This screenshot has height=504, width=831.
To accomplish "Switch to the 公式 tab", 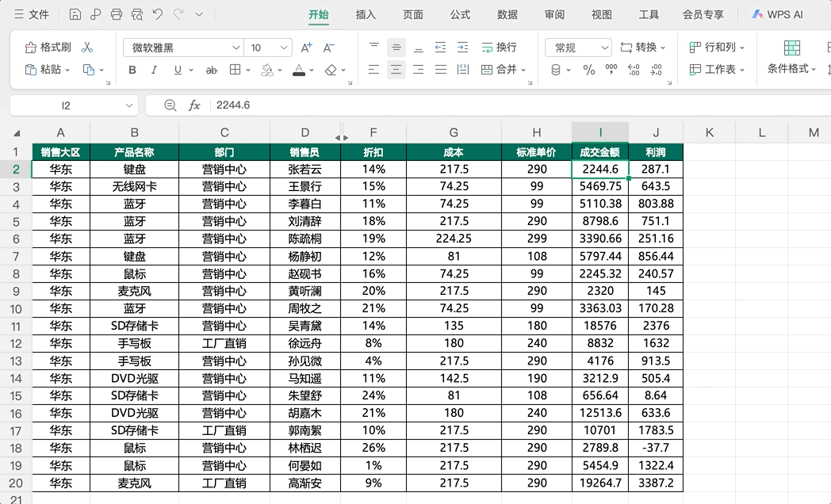I will point(460,14).
